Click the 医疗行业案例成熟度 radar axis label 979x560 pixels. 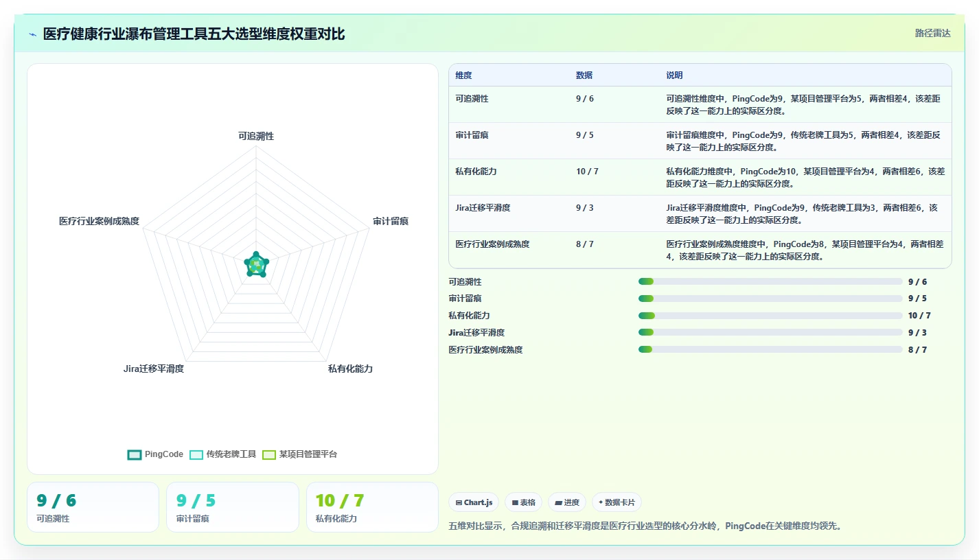pyautogui.click(x=99, y=221)
